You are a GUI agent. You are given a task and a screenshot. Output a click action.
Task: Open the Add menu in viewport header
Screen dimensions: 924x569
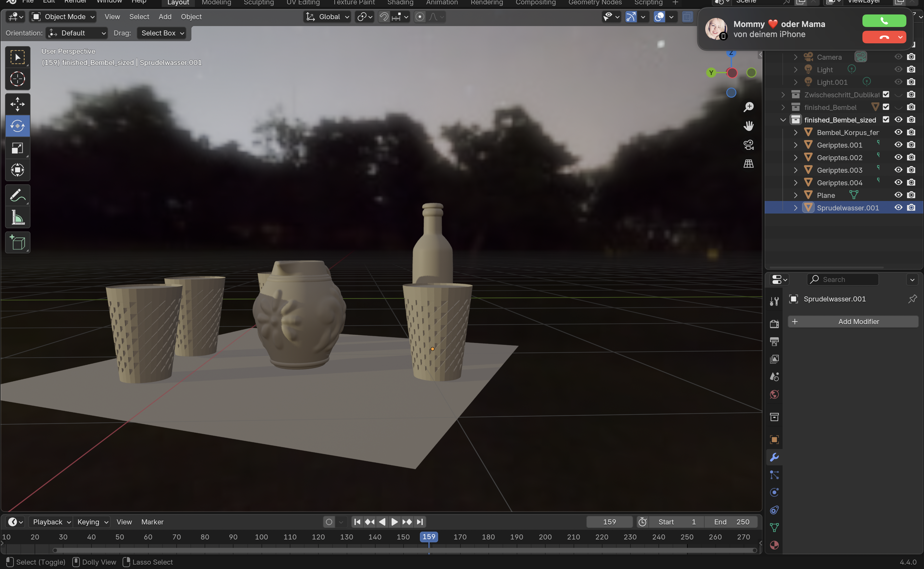[x=165, y=17]
